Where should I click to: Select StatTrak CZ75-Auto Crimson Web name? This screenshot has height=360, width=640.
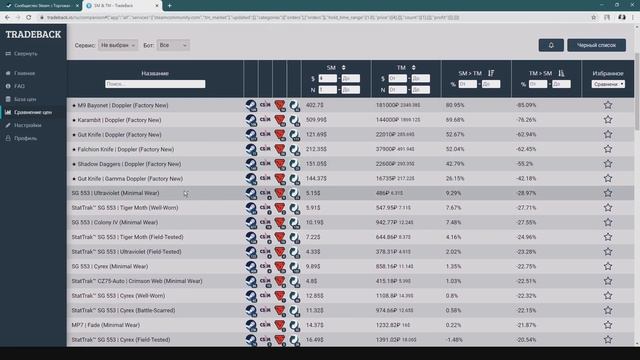pos(137,281)
